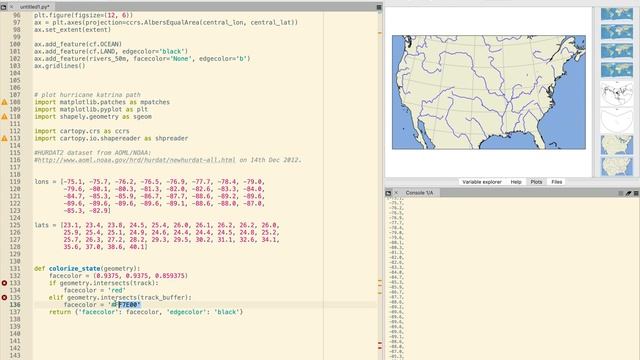
Task: Click the return statement on line 137
Action: 146,312
